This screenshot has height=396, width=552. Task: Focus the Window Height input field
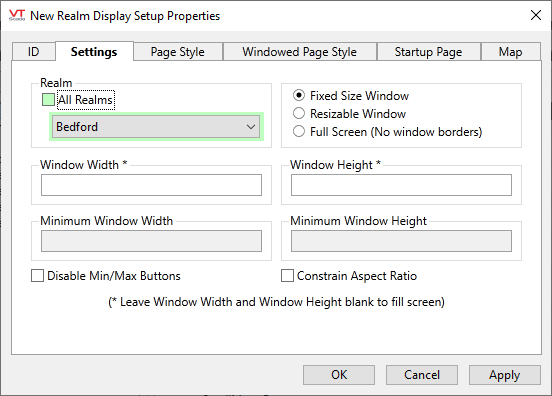point(401,185)
